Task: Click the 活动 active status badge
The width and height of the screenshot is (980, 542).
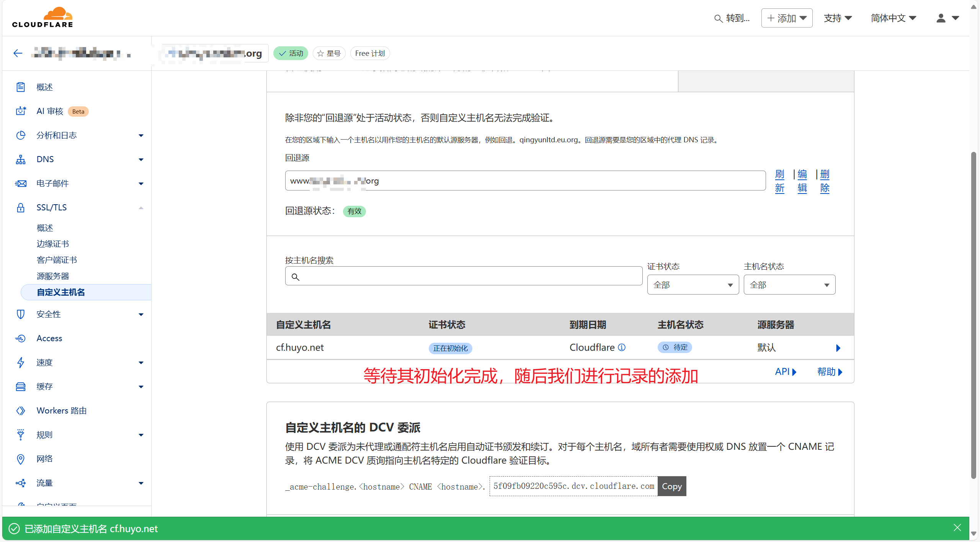Action: coord(291,54)
